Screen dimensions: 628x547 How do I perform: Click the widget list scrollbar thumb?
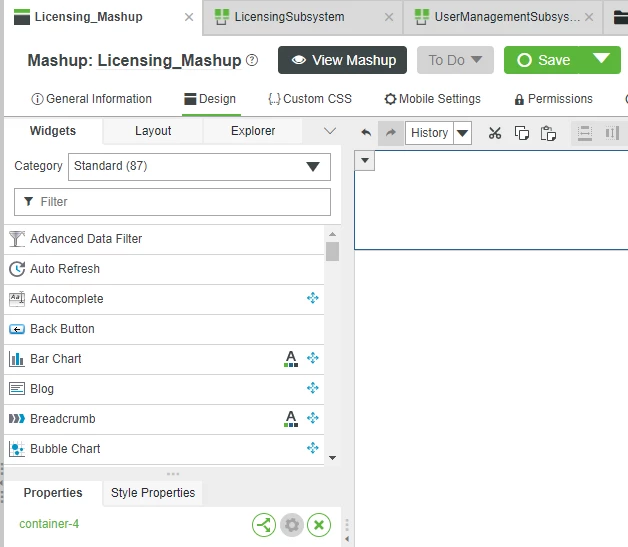point(332,251)
